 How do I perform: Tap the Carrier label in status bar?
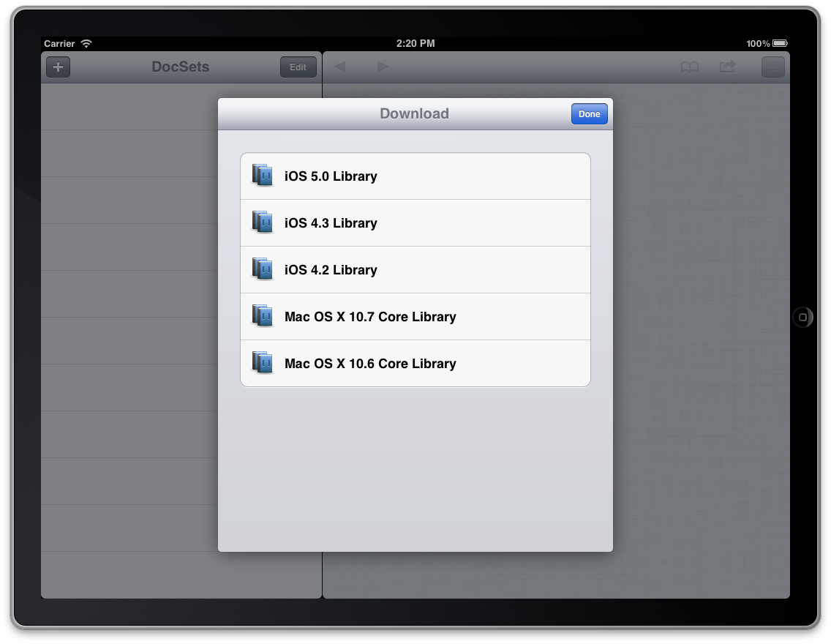(59, 43)
